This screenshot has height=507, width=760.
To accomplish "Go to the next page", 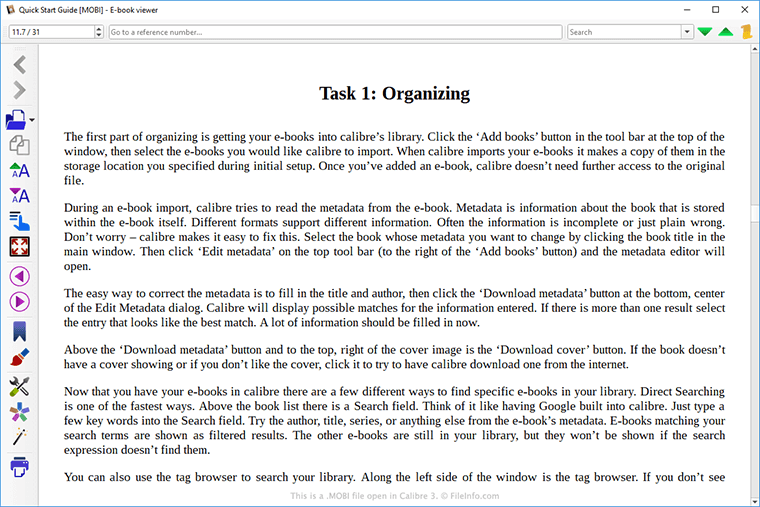I will pyautogui.click(x=19, y=301).
